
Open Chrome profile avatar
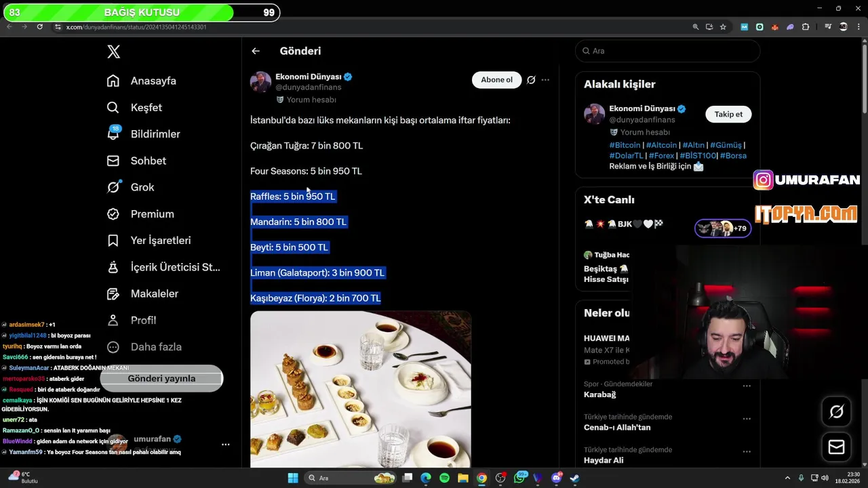pos(844,27)
